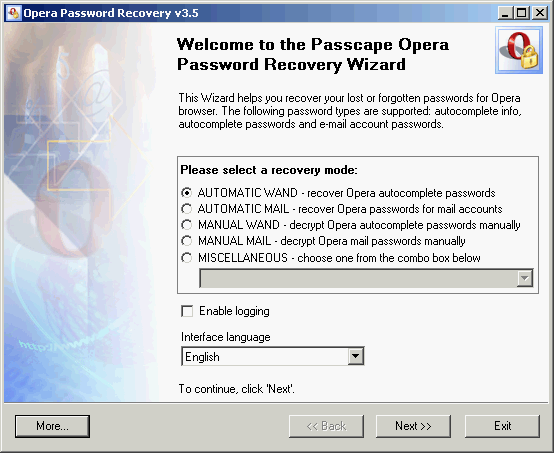Choose MANUAL WAND recovery mode
The width and height of the screenshot is (554, 453).
point(187,225)
